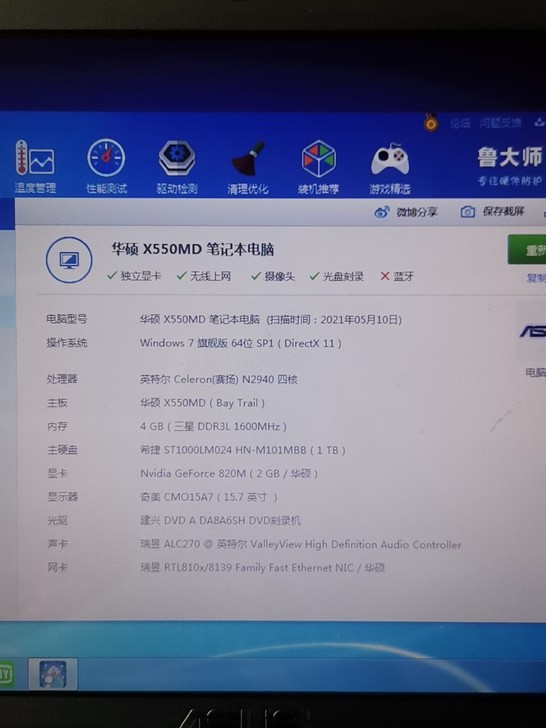
Task: Click the Windows 7 旗舰版 64位 SP1 value
Action: [x=240, y=343]
